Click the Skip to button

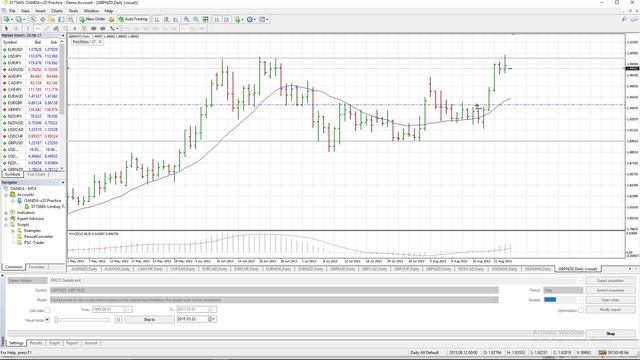click(x=149, y=320)
